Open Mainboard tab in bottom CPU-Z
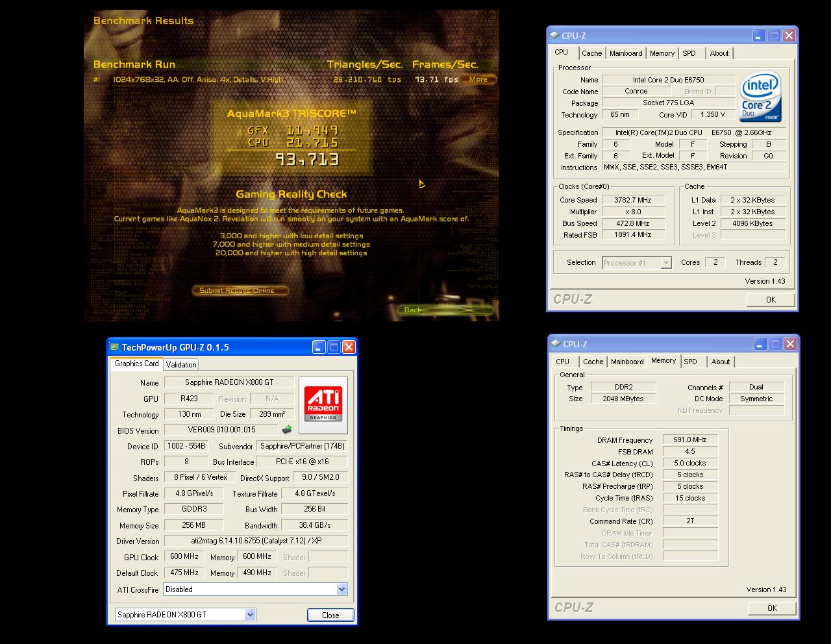The height and width of the screenshot is (644, 831). point(628,362)
